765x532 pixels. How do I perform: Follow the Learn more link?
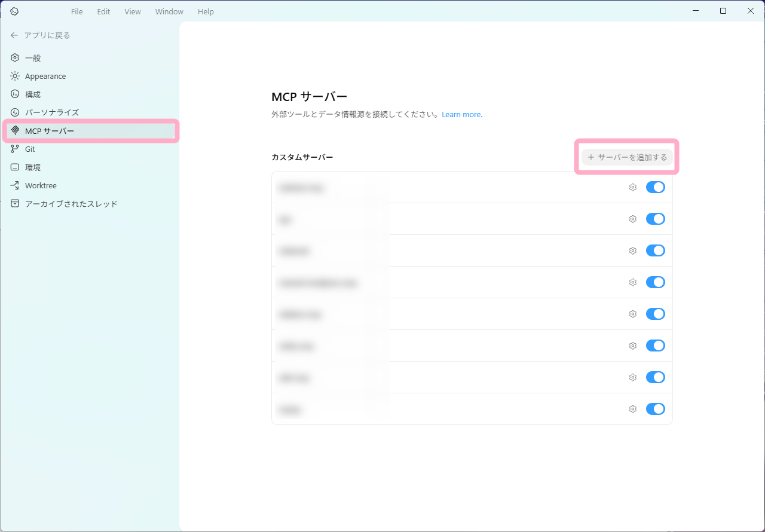(x=461, y=114)
